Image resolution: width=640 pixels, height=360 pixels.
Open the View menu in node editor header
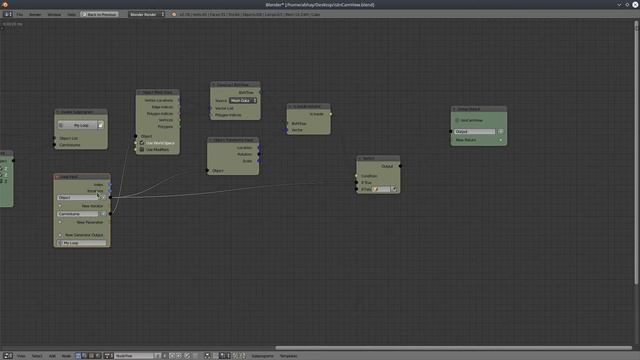[21, 356]
